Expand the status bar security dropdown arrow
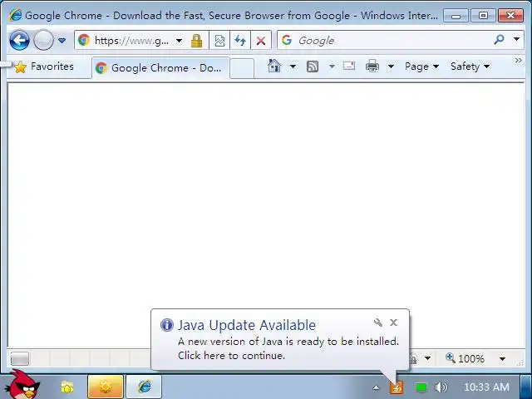The image size is (532, 399). [x=427, y=358]
